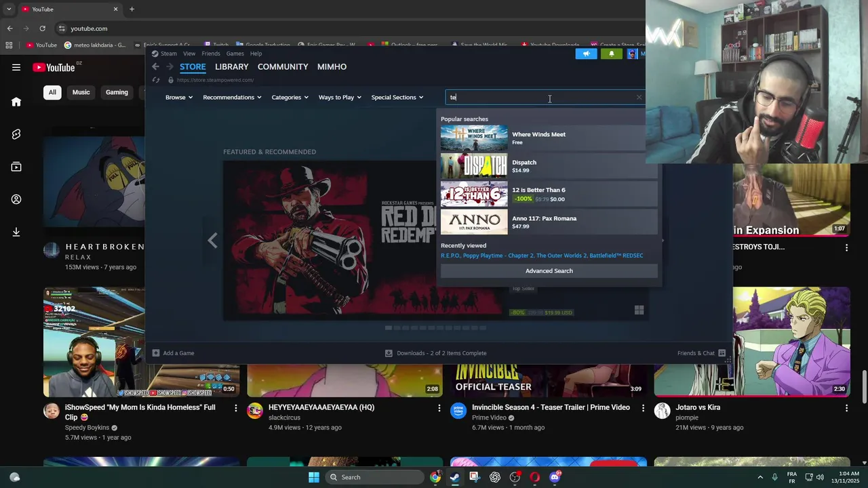Go forward in Steam navigation
This screenshot has width=868, height=488.
click(x=170, y=66)
